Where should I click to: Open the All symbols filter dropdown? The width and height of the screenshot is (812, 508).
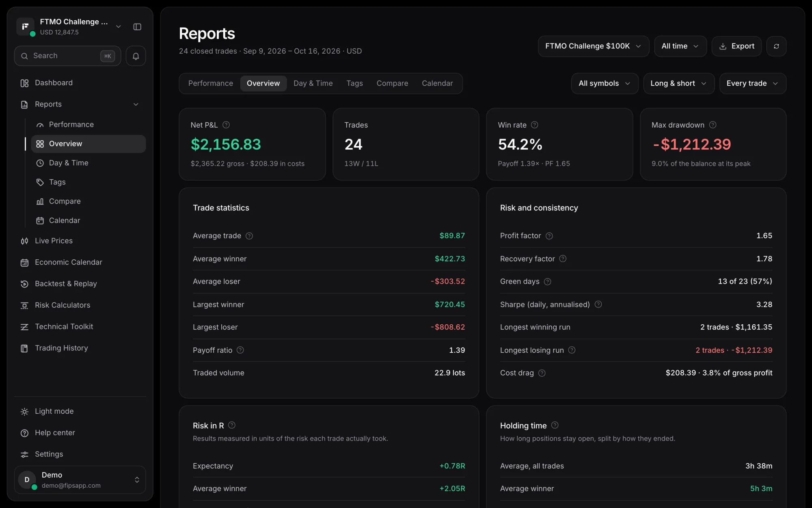(x=605, y=83)
